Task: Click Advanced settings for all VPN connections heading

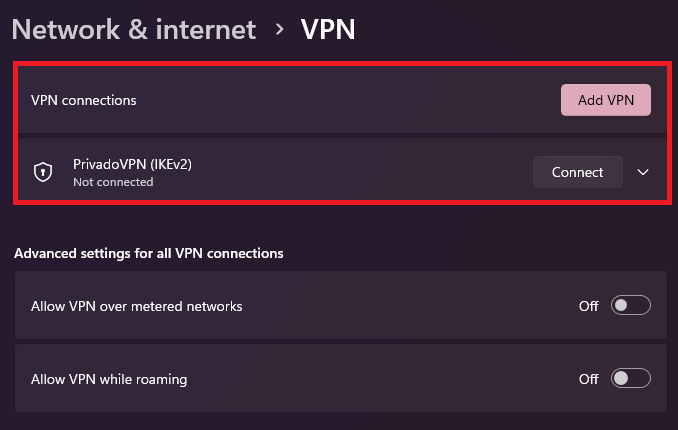Action: (149, 253)
